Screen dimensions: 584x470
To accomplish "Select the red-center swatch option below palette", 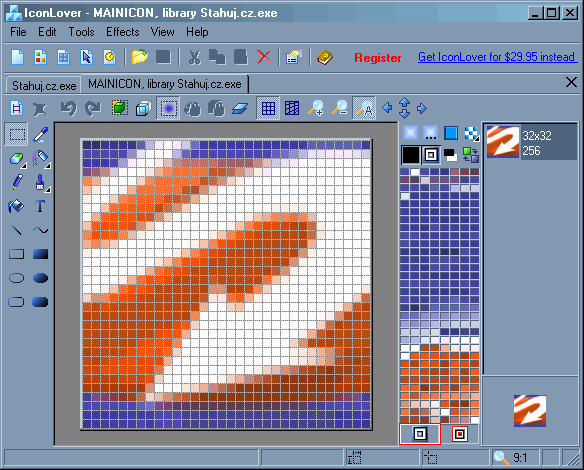I will click(460, 434).
